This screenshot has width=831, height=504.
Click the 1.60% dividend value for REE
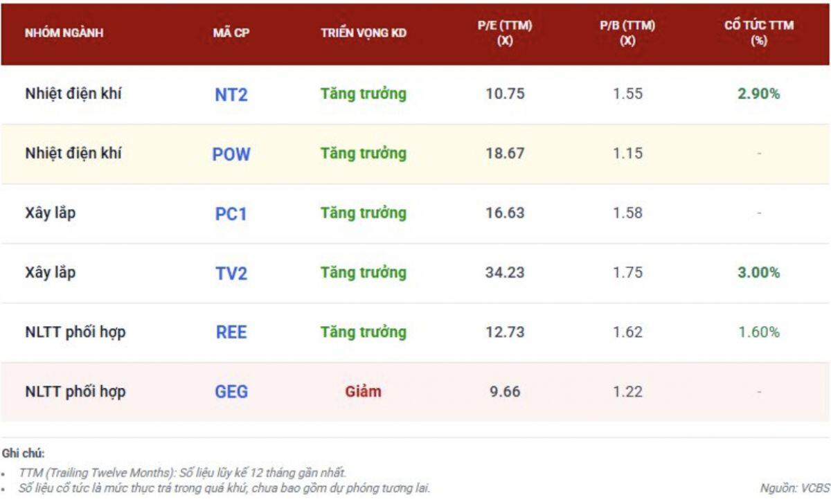759,332
